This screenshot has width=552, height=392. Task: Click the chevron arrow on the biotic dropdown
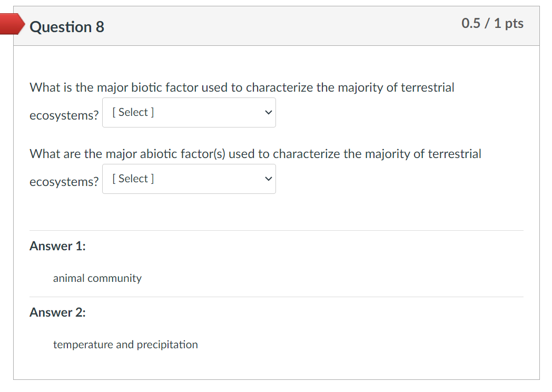coord(269,112)
